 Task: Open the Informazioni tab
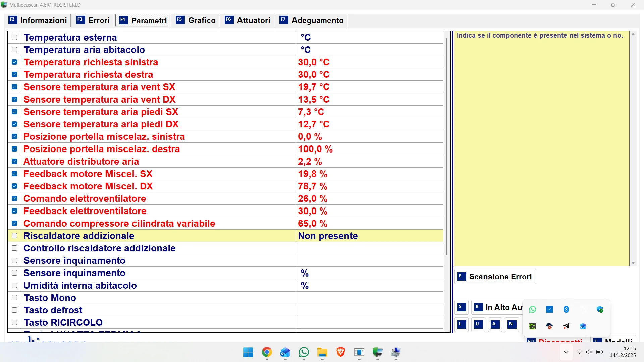(38, 20)
